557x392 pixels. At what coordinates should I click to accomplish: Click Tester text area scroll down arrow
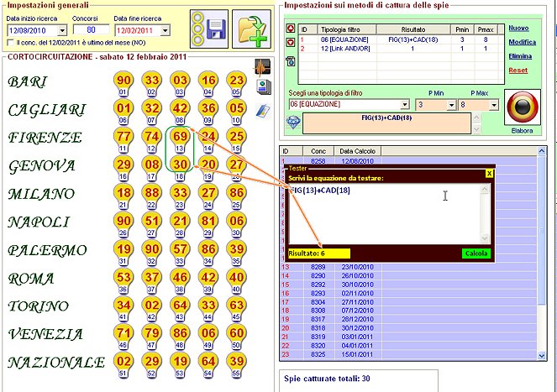(485, 238)
